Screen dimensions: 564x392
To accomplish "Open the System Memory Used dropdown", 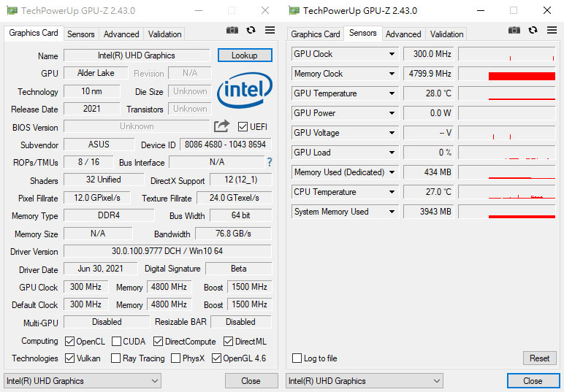I will pyautogui.click(x=392, y=212).
